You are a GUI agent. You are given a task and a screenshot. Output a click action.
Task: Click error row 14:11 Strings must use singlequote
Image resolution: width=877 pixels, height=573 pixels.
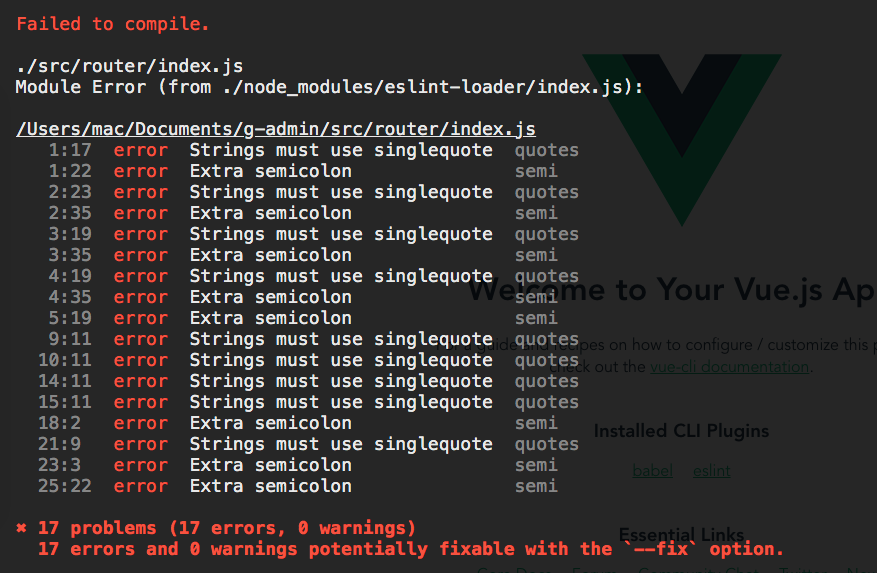(308, 381)
